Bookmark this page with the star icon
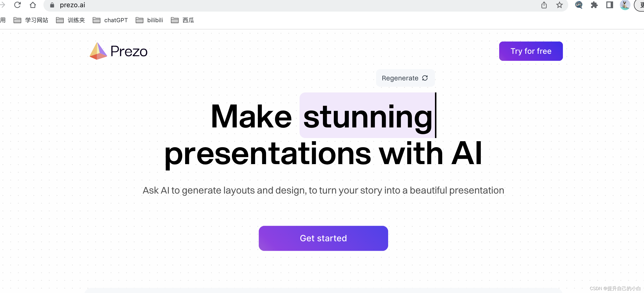 pos(559,5)
